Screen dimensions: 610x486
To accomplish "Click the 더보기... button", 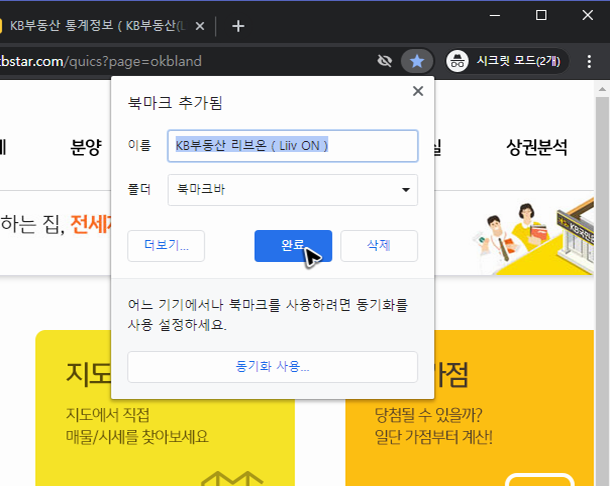I will pos(166,246).
